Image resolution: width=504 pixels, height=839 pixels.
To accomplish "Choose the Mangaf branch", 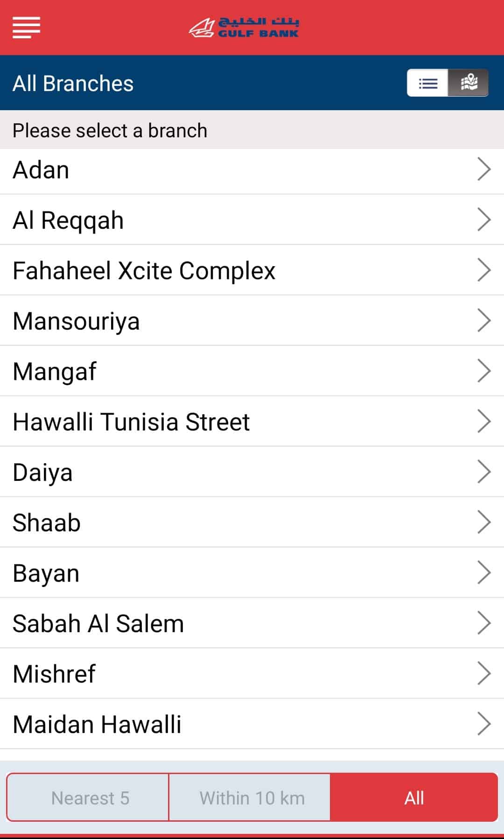I will 55,371.
